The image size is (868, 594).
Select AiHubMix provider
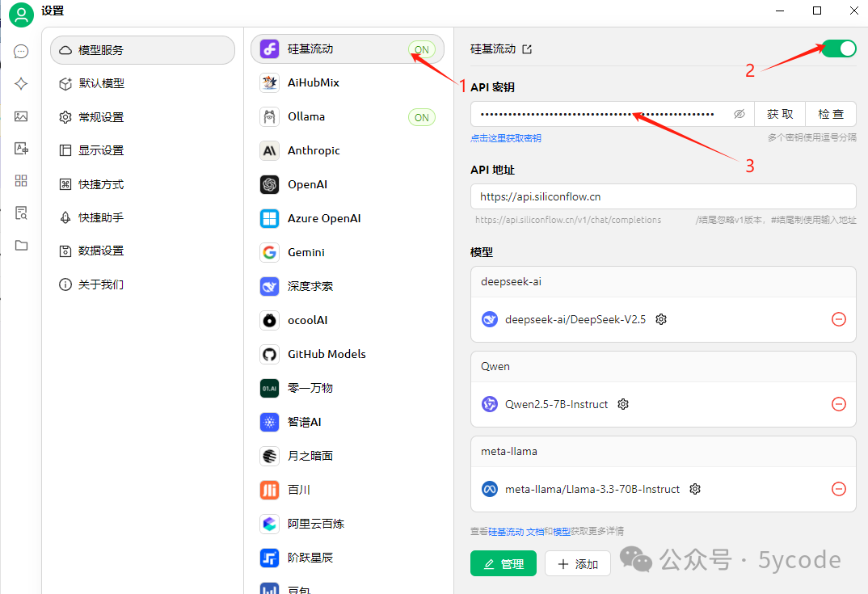click(347, 82)
